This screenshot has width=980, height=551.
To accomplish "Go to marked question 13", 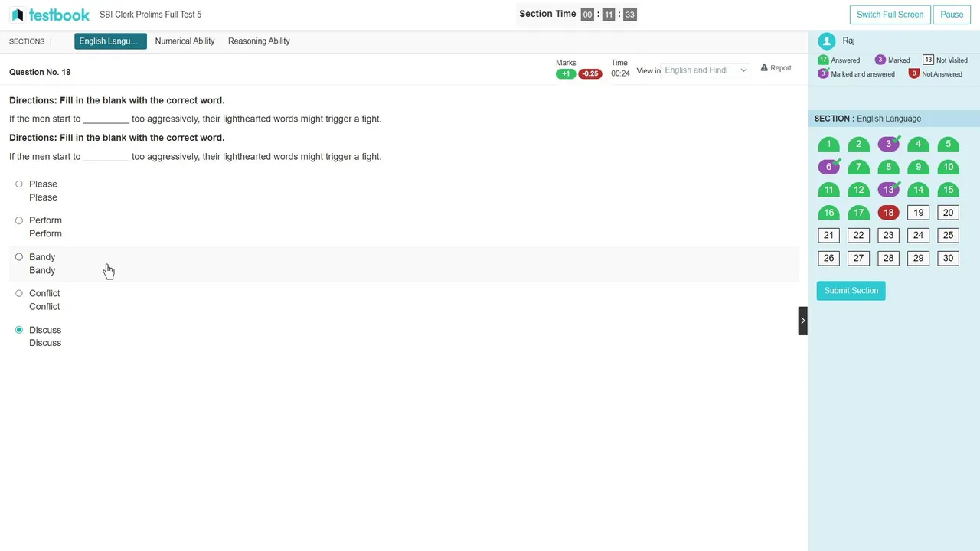I will pyautogui.click(x=888, y=190).
